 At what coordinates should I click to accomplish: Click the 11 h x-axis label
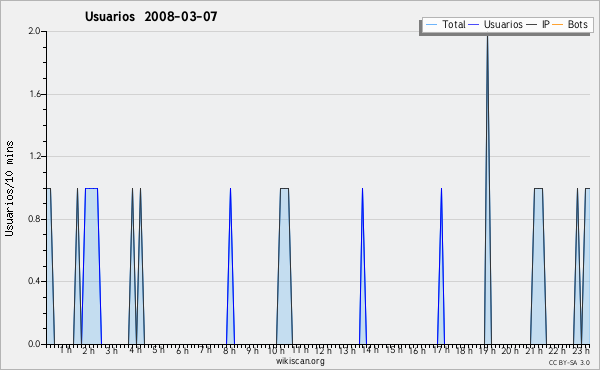(x=300, y=350)
